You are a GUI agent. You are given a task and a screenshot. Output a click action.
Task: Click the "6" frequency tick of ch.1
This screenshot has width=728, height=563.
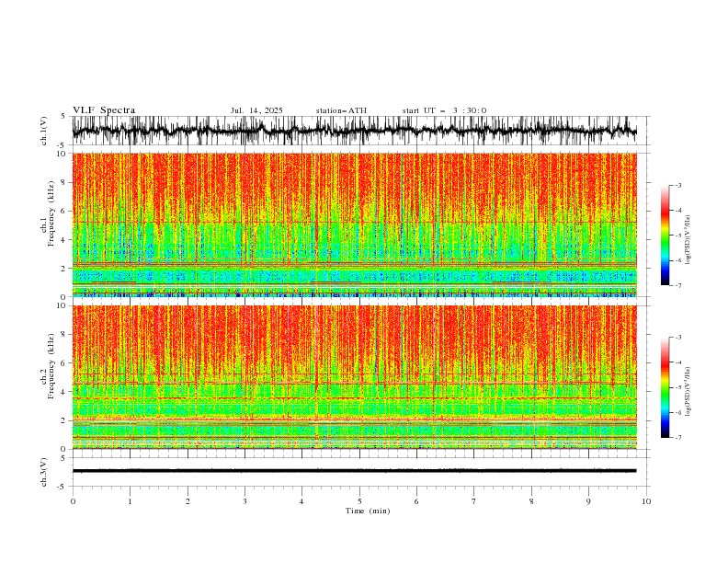[x=64, y=212]
